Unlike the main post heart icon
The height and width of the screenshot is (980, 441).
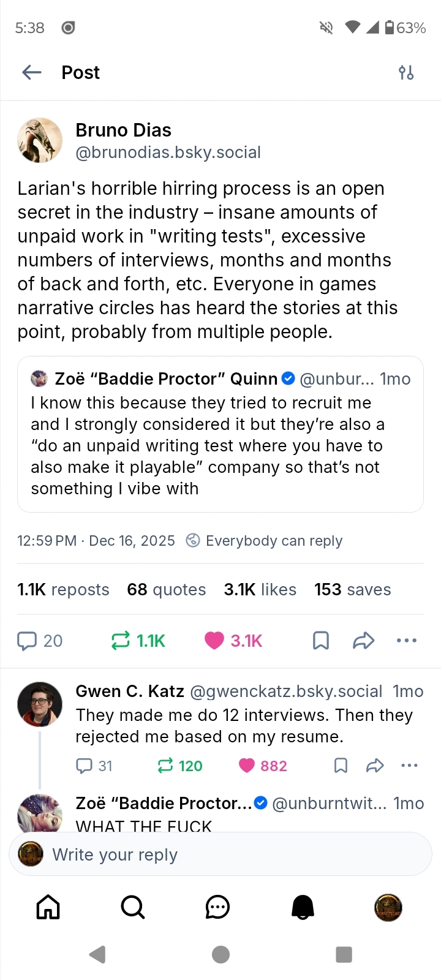tap(214, 641)
